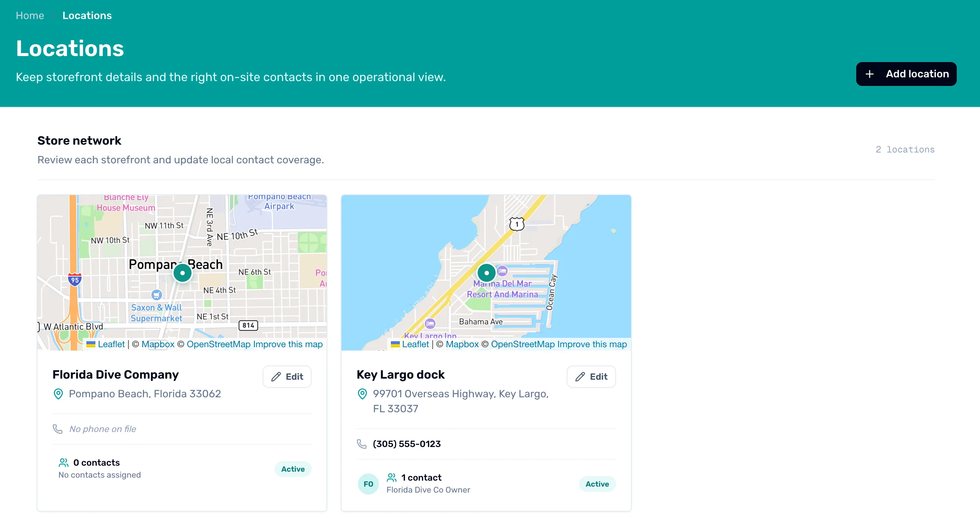The height and width of the screenshot is (521, 980).
Task: Click the Florida Dive Co Owner contact name
Action: tap(428, 490)
